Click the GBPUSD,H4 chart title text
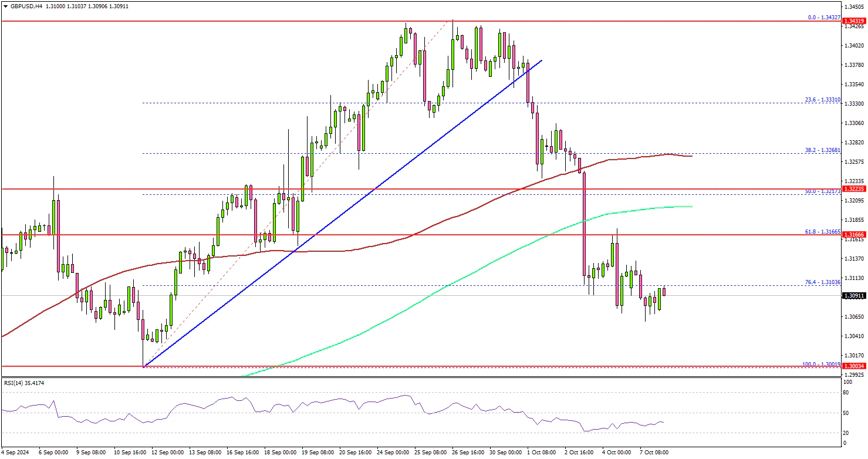Image resolution: width=868 pixels, height=459 pixels. (x=23, y=6)
